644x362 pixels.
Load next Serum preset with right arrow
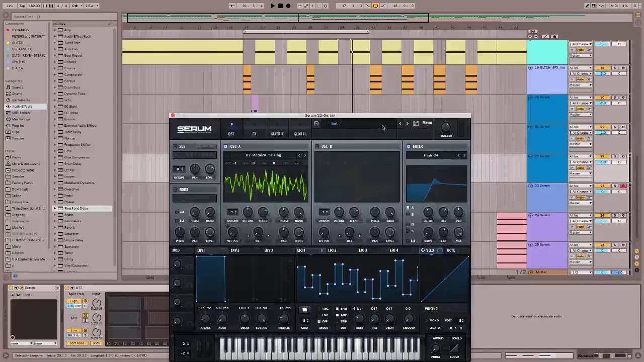point(407,124)
